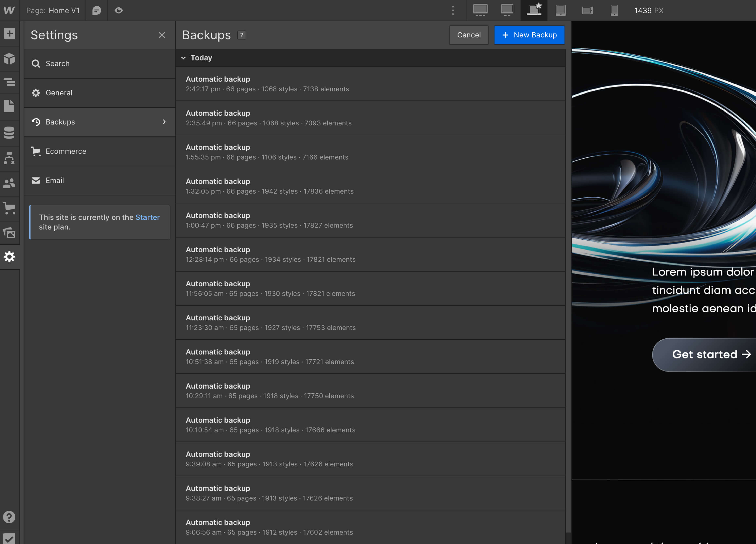Open the Symbols cube panel
756x544 pixels.
pos(10,59)
